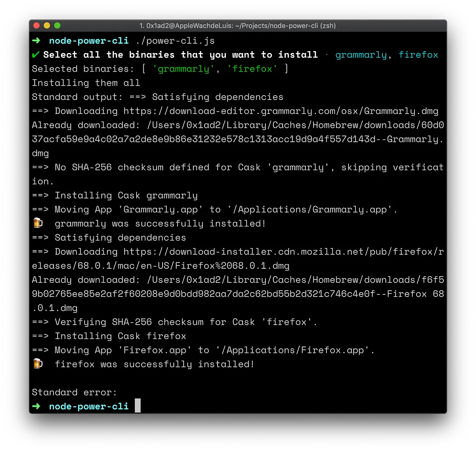Click the terminal title bar text
This screenshot has height=452, width=476.
point(238,26)
